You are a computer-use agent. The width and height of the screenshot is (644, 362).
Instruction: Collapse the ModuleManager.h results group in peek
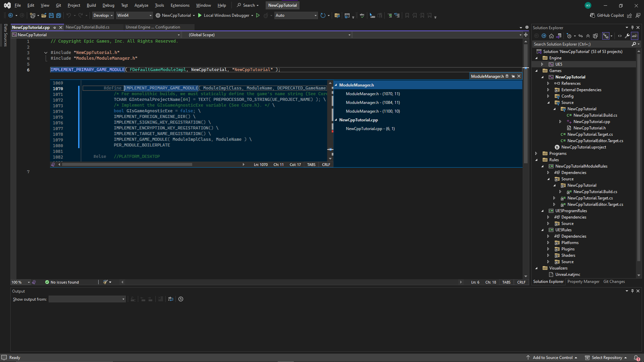[336, 85]
